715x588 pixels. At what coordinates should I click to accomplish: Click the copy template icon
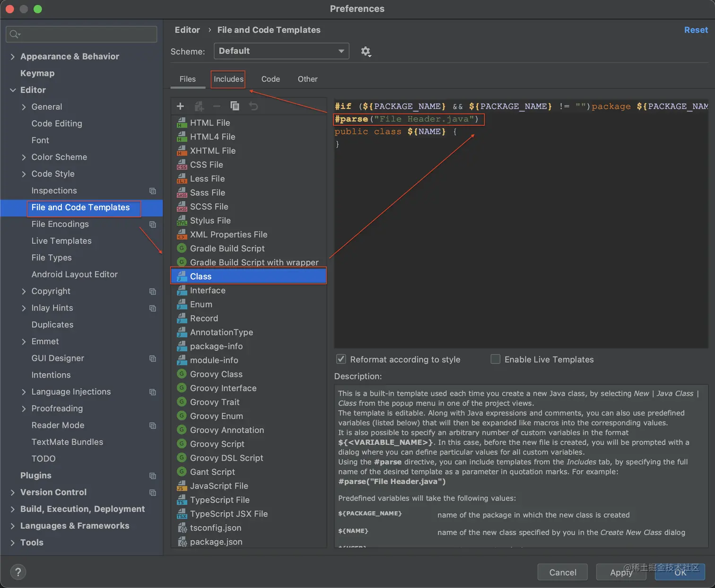click(x=235, y=106)
